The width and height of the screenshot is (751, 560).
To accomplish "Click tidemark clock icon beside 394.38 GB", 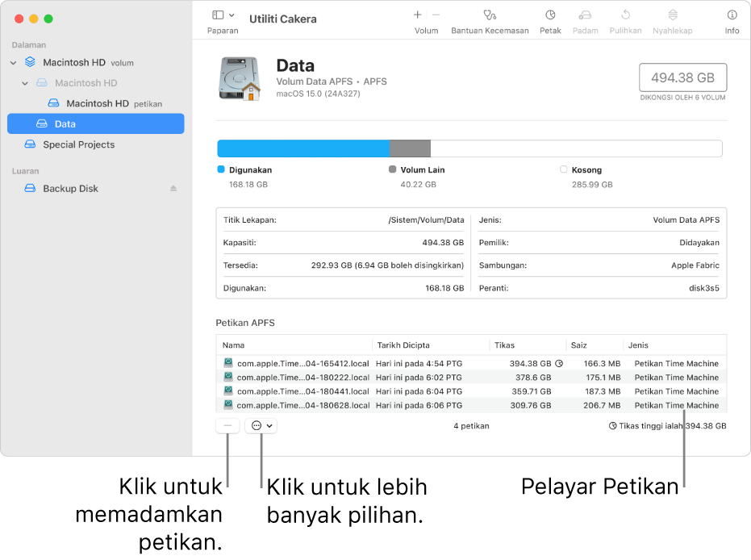I will tap(559, 364).
